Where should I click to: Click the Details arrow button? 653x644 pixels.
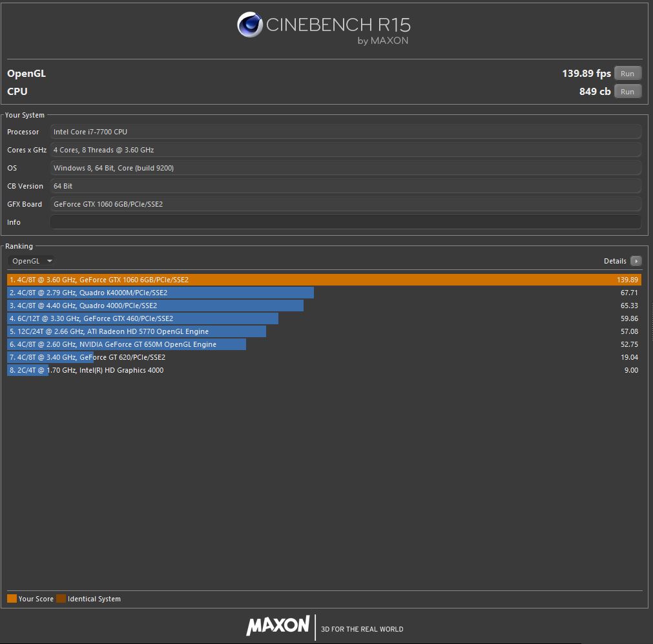(x=636, y=261)
